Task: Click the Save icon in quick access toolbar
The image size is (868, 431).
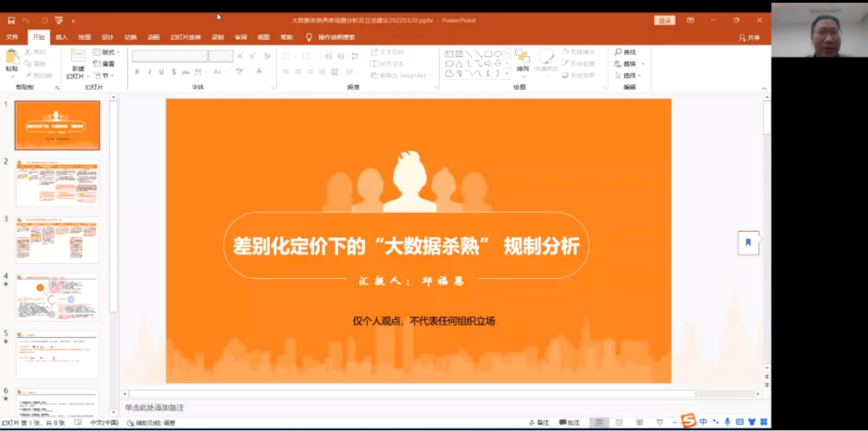Action: click(x=11, y=20)
